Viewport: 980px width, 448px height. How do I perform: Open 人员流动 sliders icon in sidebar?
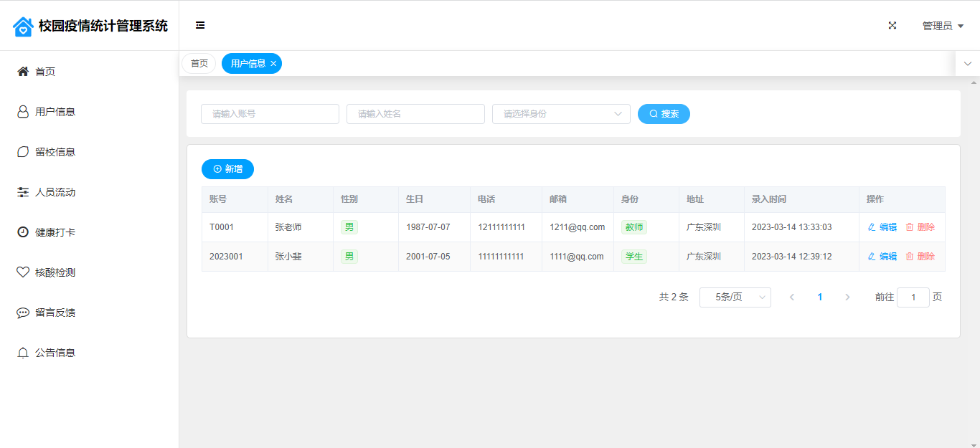tap(23, 192)
